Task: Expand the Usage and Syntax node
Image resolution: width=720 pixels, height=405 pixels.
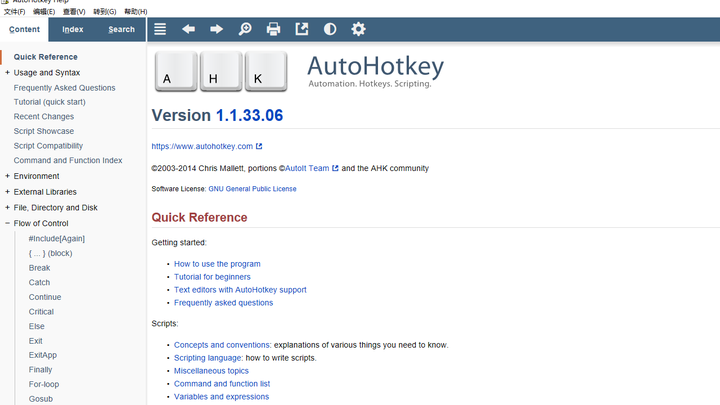Action: point(7,73)
